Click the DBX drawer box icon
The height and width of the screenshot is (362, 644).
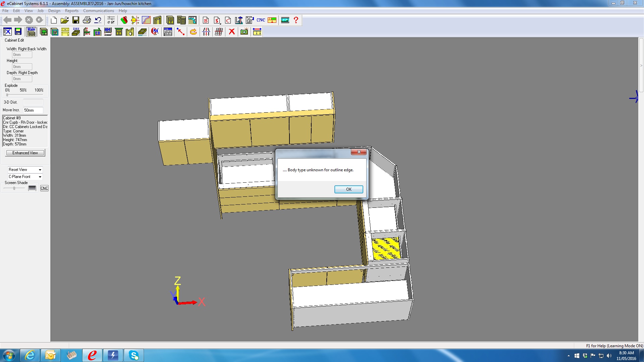[x=76, y=32]
